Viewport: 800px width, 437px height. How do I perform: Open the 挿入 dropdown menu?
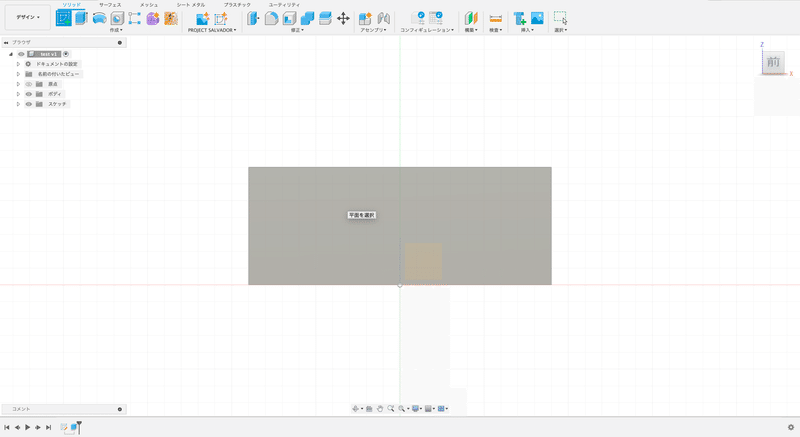(x=527, y=30)
